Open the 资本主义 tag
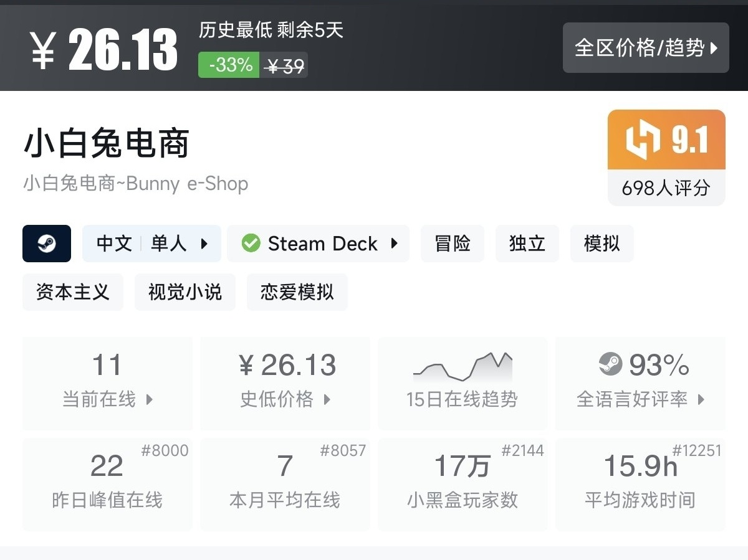 (x=73, y=292)
